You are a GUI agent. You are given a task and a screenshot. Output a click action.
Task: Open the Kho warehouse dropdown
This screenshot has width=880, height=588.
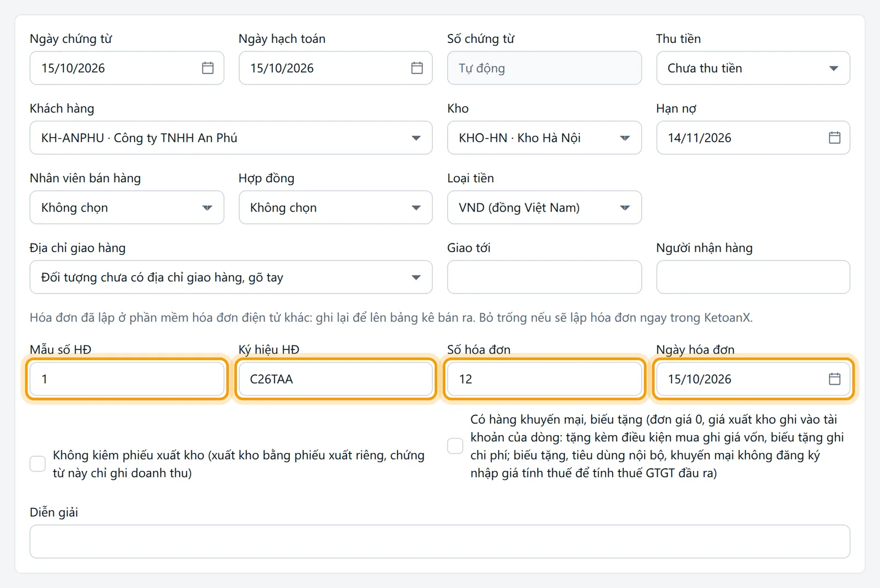[544, 138]
